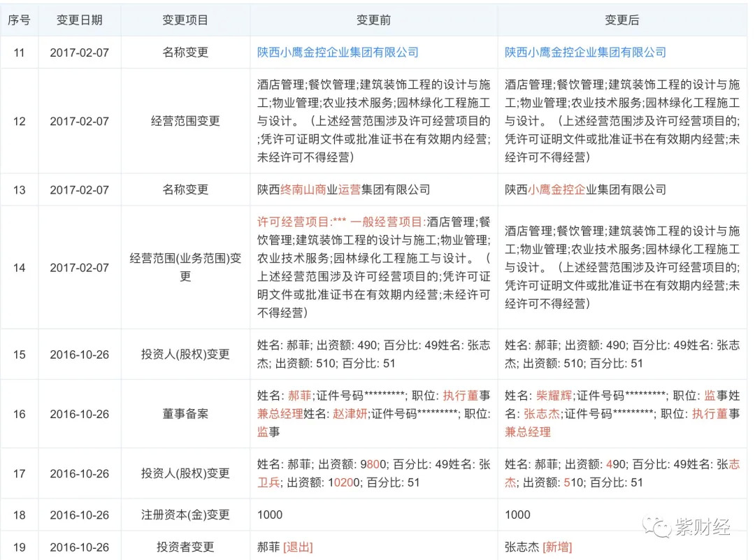Click 经营范围变更 in row 12
Screen dimensions: 755x560
185,122
